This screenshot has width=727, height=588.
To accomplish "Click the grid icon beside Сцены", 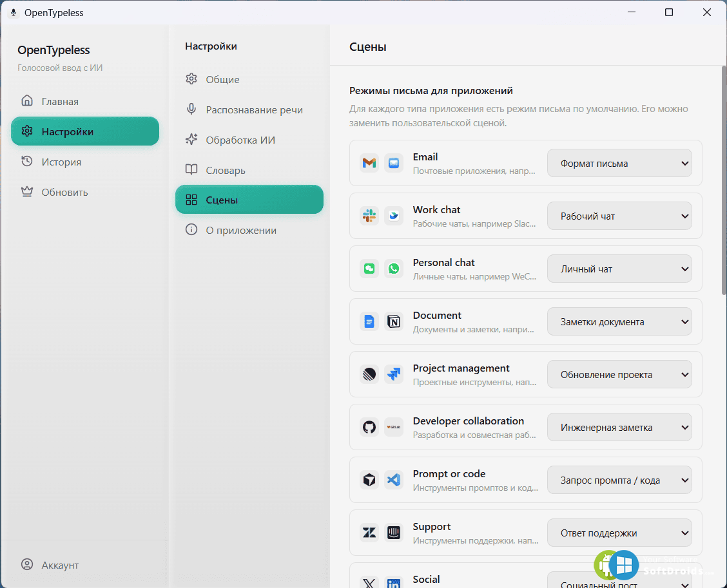I will coord(191,200).
